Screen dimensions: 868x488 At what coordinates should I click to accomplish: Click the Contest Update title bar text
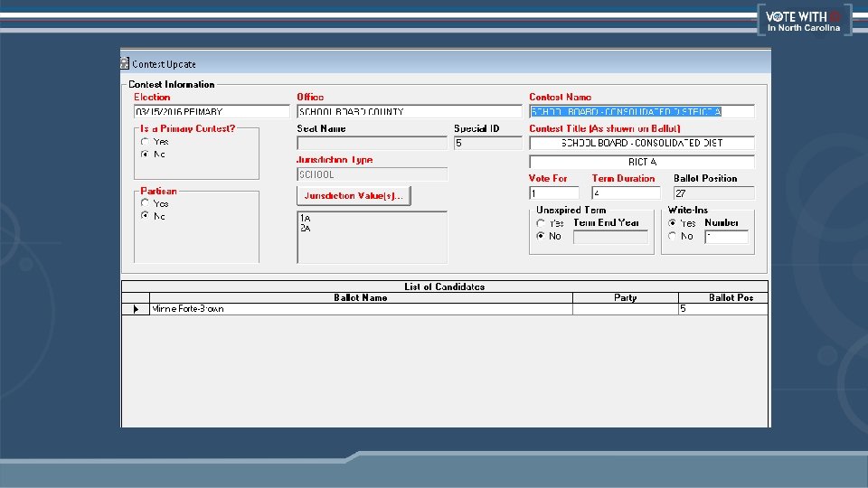click(x=164, y=64)
